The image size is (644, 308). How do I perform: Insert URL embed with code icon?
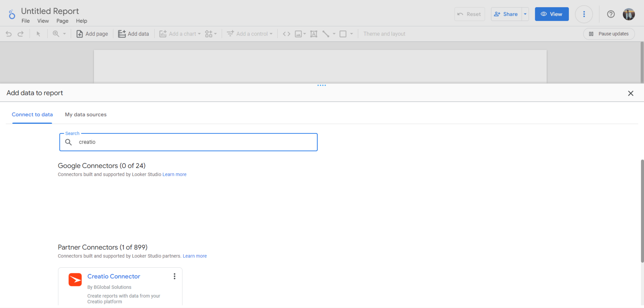(286, 34)
